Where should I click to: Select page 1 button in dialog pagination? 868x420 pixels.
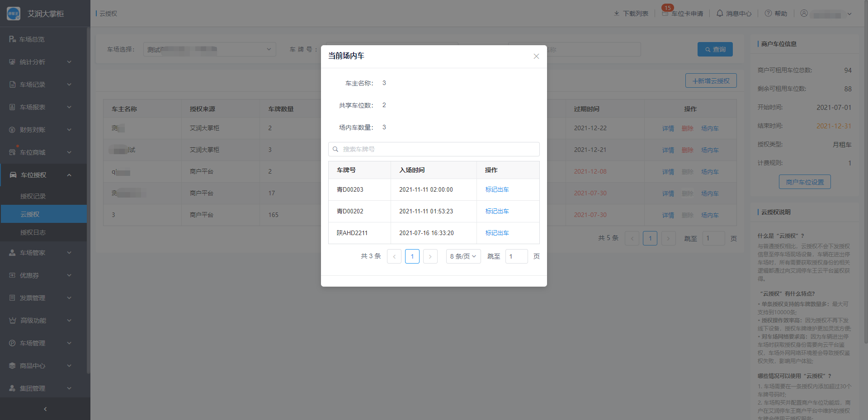tap(412, 256)
